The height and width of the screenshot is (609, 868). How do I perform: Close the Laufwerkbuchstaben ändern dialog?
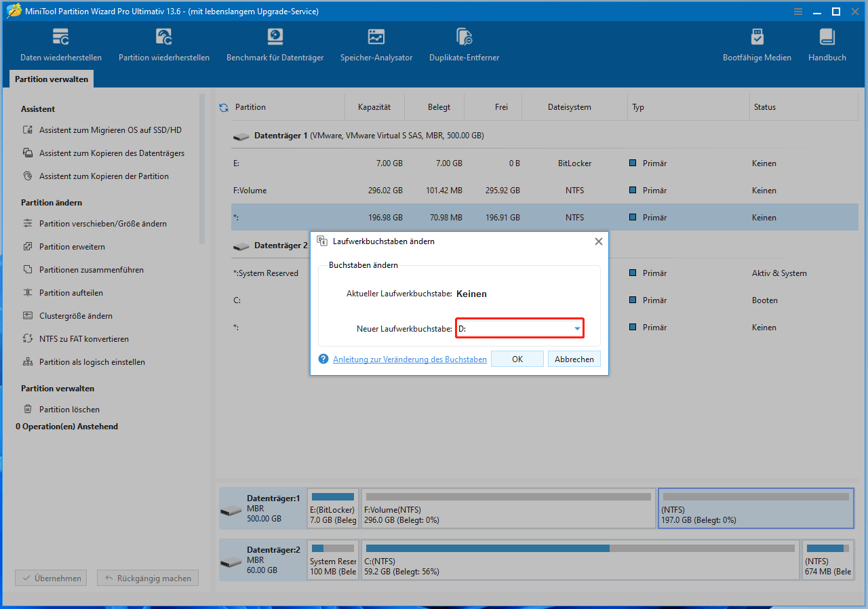click(598, 241)
